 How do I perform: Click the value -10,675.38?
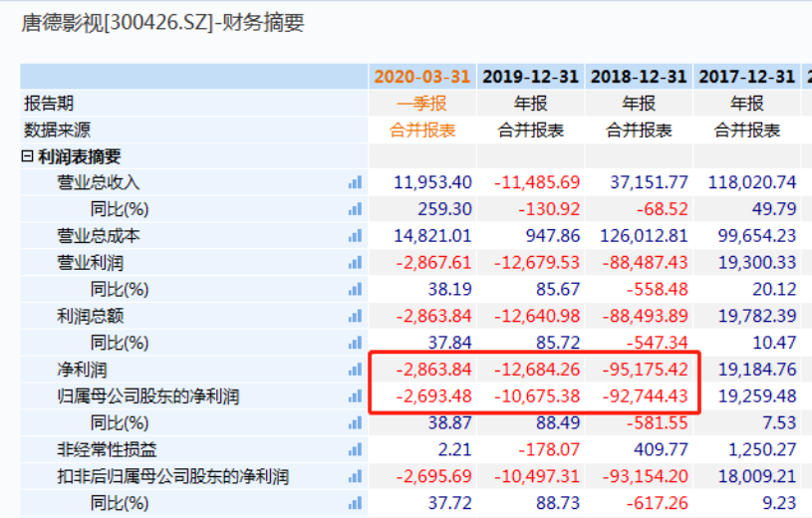(x=537, y=396)
